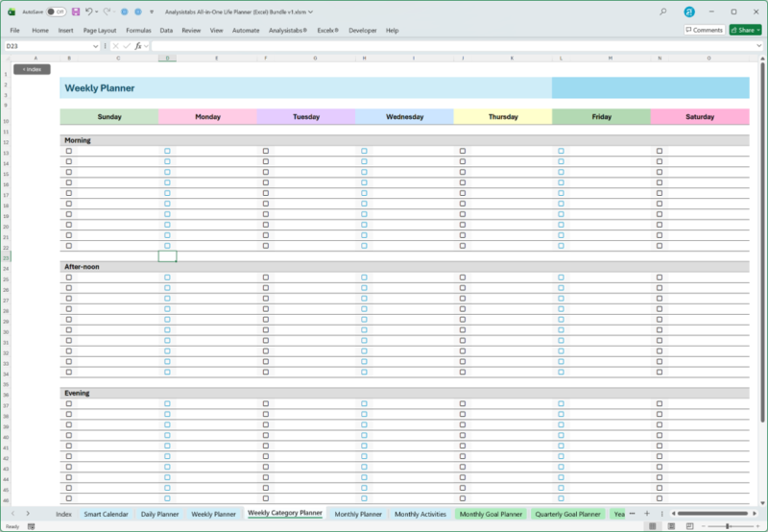Click the Excel app icon in title bar
The width and height of the screenshot is (768, 532).
pyautogui.click(x=12, y=12)
